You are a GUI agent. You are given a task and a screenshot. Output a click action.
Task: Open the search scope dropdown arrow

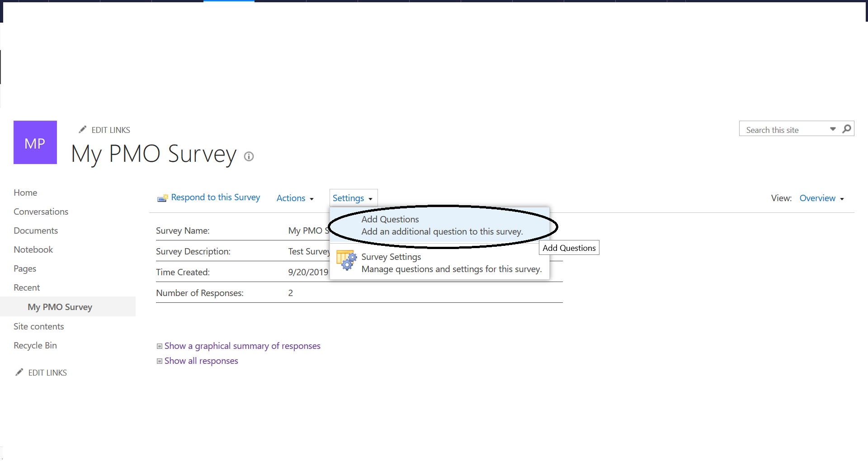pos(833,129)
